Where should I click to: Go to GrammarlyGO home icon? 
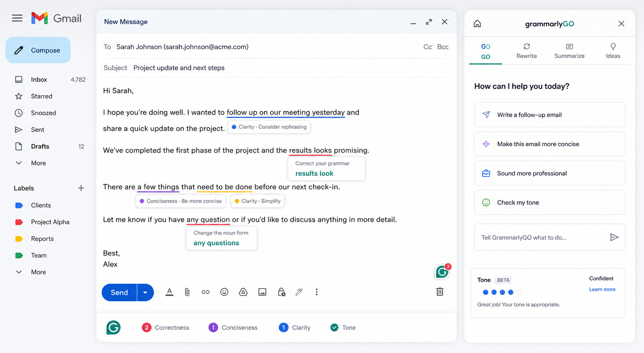coord(477,24)
